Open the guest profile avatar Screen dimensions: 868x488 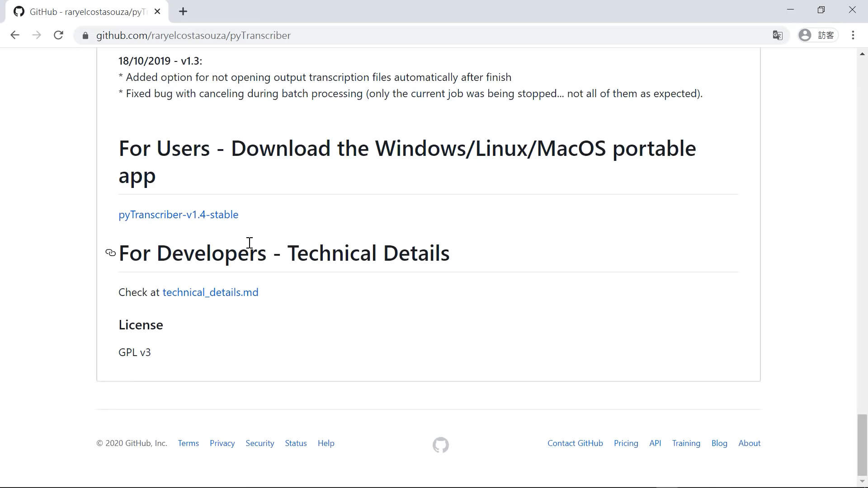click(x=805, y=35)
